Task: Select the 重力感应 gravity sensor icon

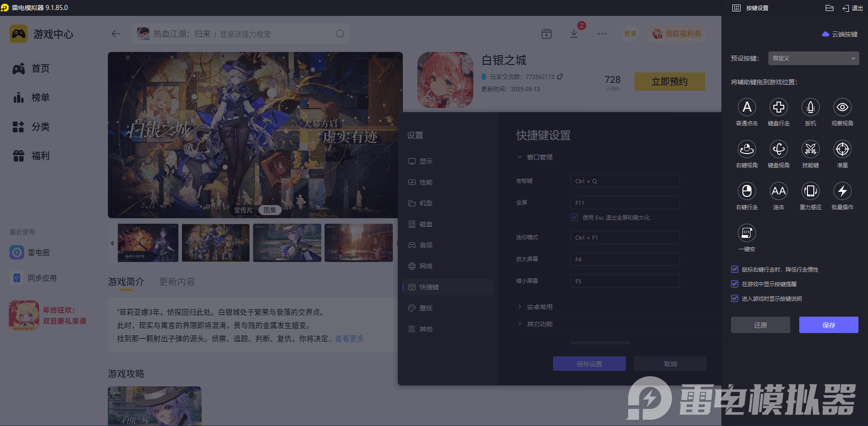Action: coord(811,191)
